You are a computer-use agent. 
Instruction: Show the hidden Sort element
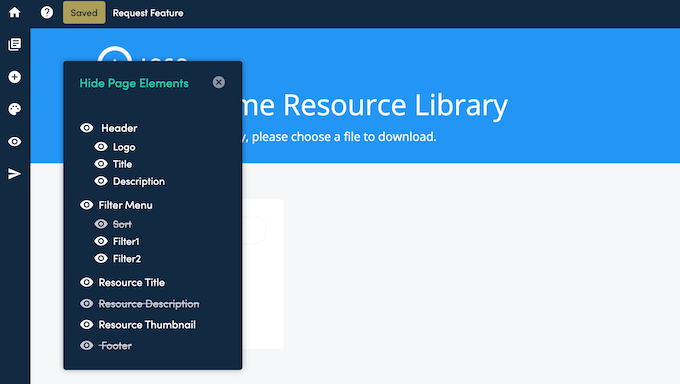[101, 224]
